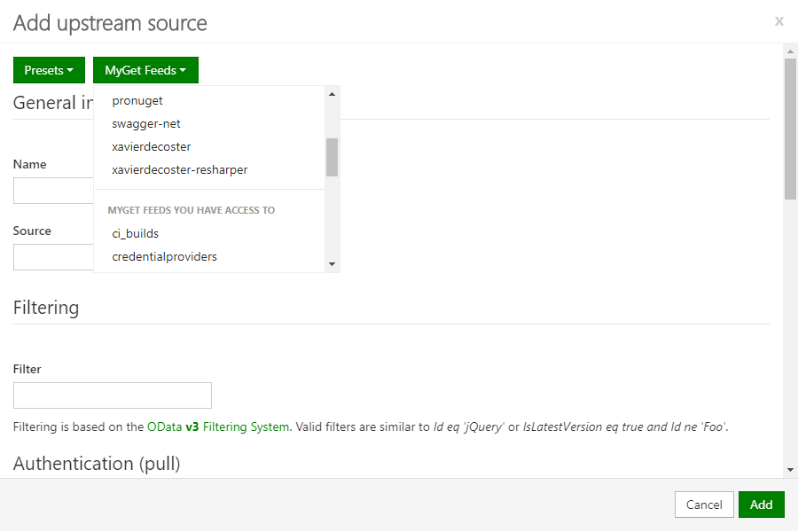798x532 pixels.
Task: Click the Authentication (pull) heading
Action: pyautogui.click(x=97, y=464)
